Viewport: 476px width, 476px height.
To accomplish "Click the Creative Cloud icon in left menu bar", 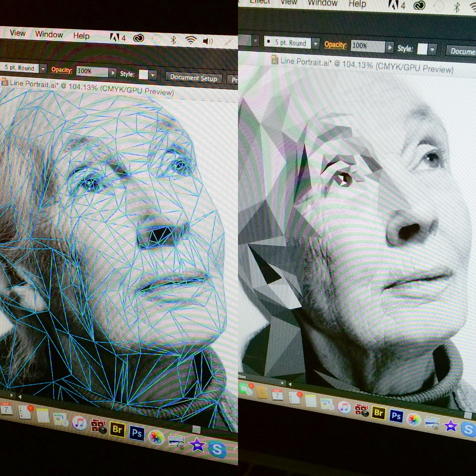I will click(x=139, y=38).
